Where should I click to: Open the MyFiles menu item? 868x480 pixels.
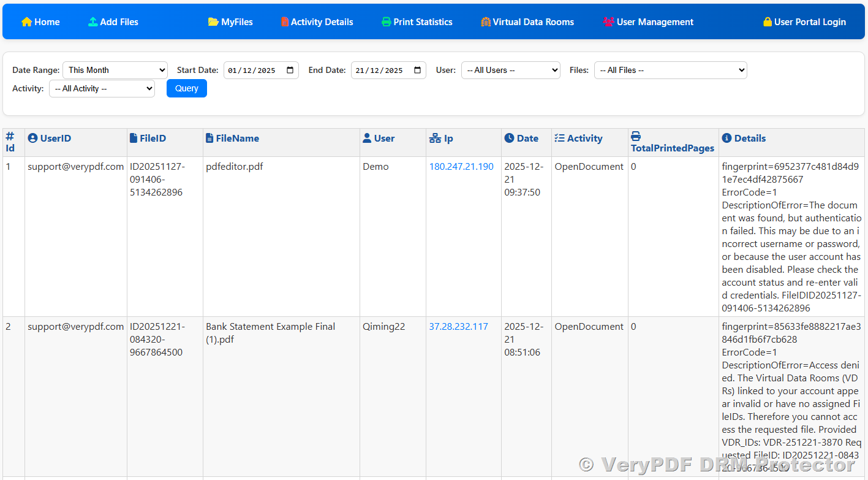point(236,22)
